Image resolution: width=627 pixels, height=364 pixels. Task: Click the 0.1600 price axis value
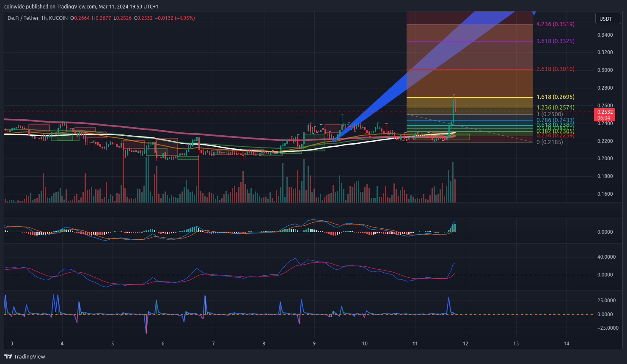tap(605, 194)
